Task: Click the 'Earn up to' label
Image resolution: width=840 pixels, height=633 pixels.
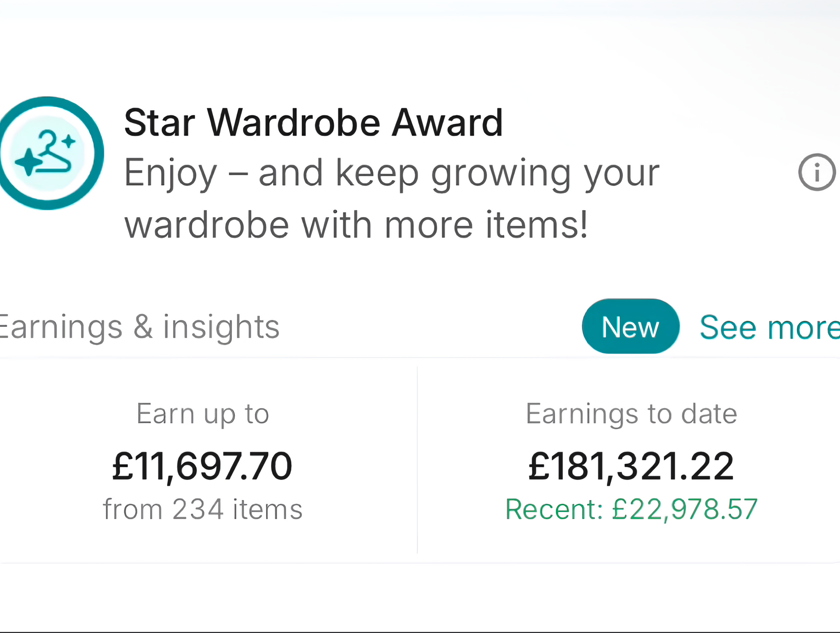Action: (202, 414)
